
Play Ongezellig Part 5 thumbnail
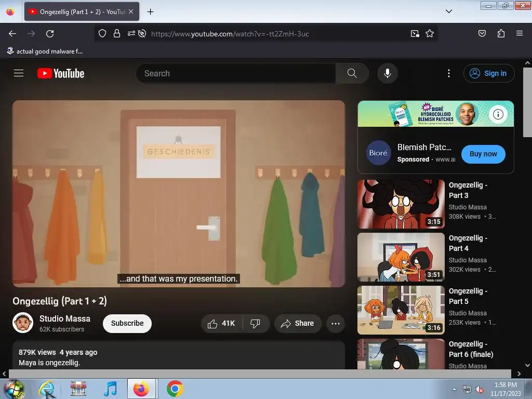click(401, 310)
